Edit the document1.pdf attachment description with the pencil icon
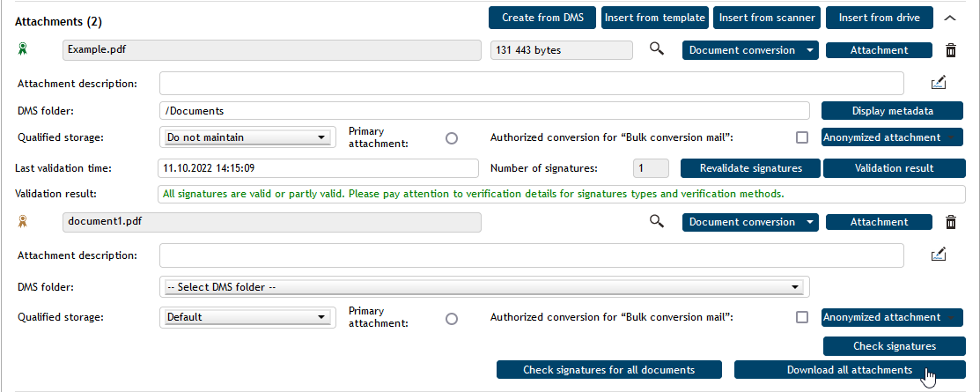Image resolution: width=980 pixels, height=392 pixels. (938, 255)
